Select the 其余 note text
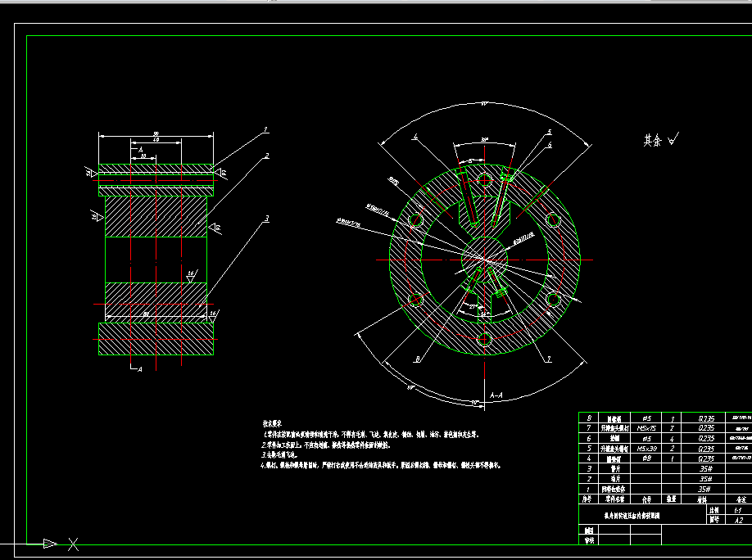The image size is (752, 560). (652, 141)
